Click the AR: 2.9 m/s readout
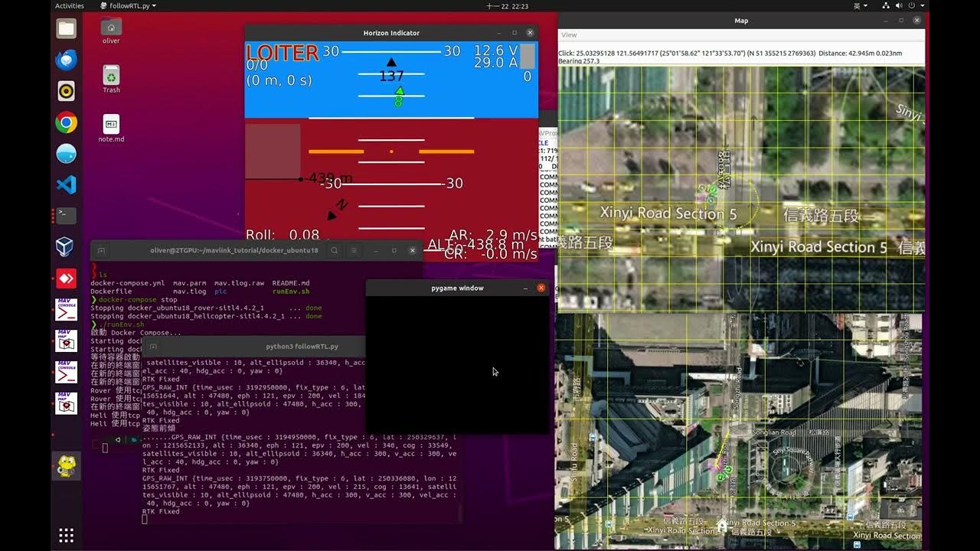 [492, 235]
